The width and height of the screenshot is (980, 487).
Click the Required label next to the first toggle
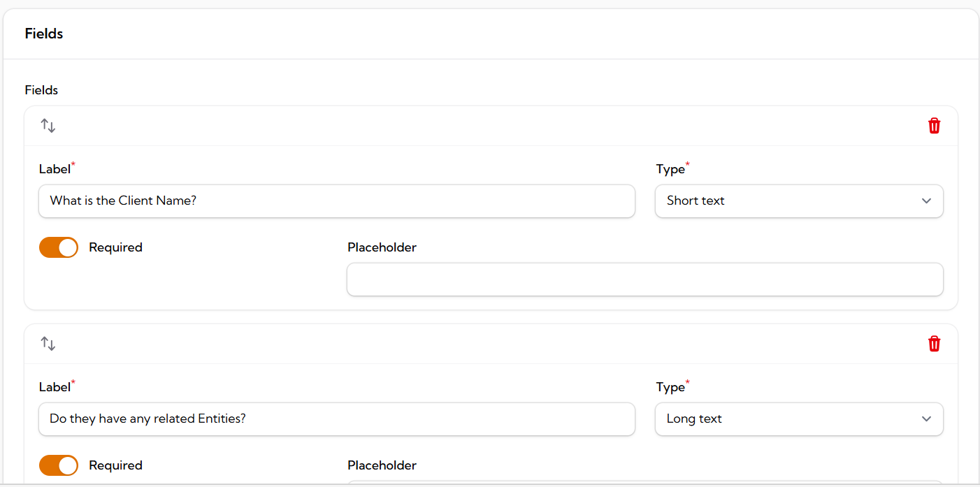(115, 247)
